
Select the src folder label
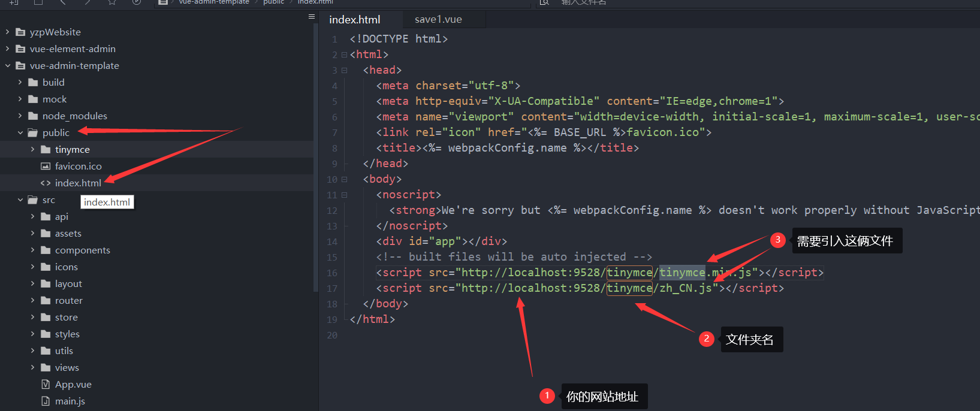pyautogui.click(x=49, y=200)
